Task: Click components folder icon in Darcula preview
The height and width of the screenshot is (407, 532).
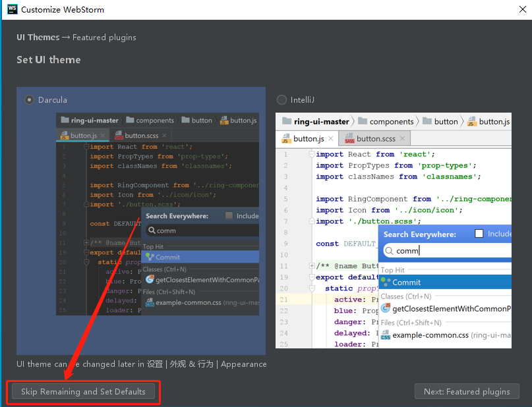Action: coord(130,120)
